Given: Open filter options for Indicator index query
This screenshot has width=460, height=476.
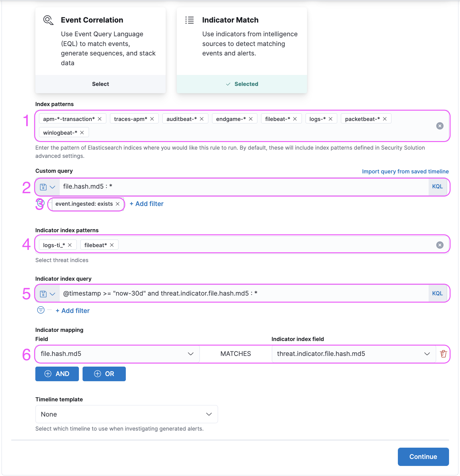Looking at the screenshot, I should click(x=41, y=310).
